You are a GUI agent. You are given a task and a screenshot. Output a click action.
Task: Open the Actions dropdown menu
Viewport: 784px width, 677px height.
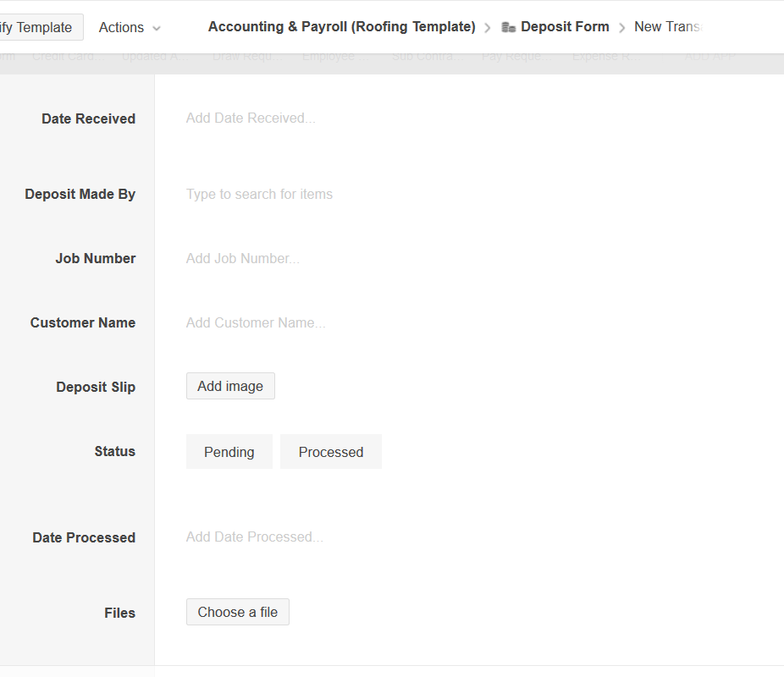click(x=130, y=27)
